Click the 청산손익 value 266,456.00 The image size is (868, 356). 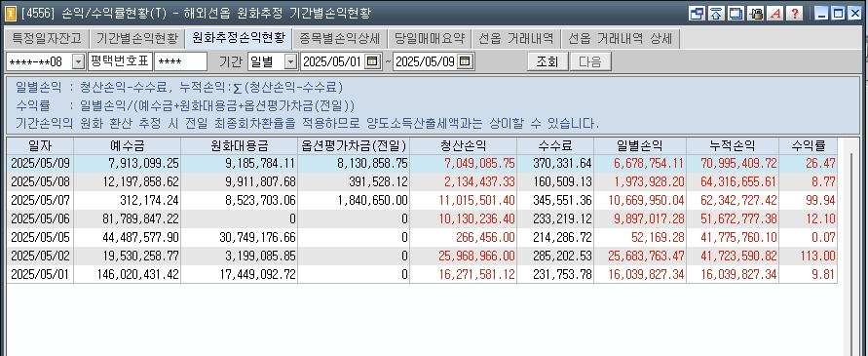click(485, 237)
